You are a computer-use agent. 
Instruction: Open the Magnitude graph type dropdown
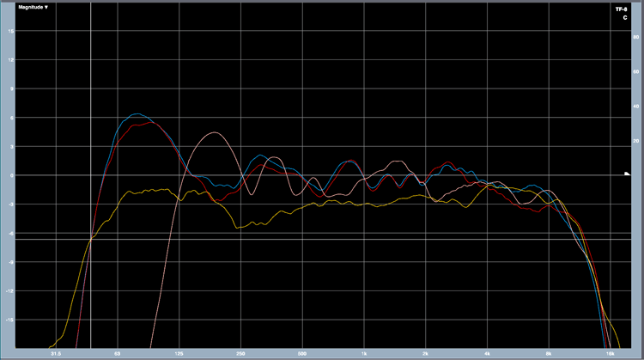tap(33, 8)
